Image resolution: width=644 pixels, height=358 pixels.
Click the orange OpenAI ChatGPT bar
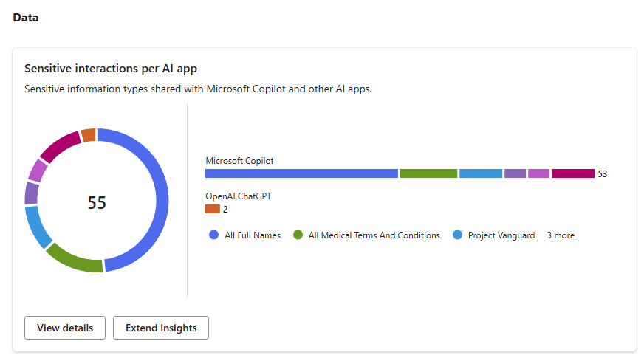point(213,209)
